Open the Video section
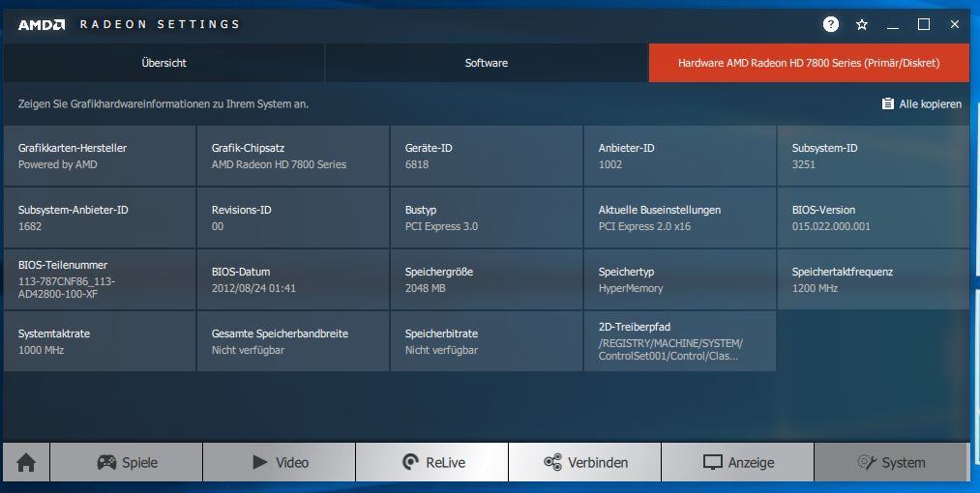The image size is (980, 493). coord(280,462)
